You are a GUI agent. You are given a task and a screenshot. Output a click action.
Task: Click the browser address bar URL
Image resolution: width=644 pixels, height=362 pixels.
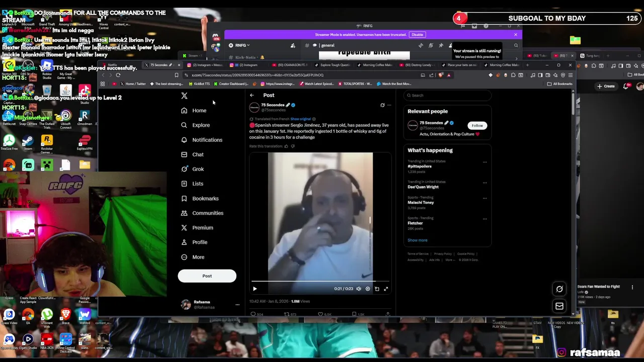coord(257,75)
